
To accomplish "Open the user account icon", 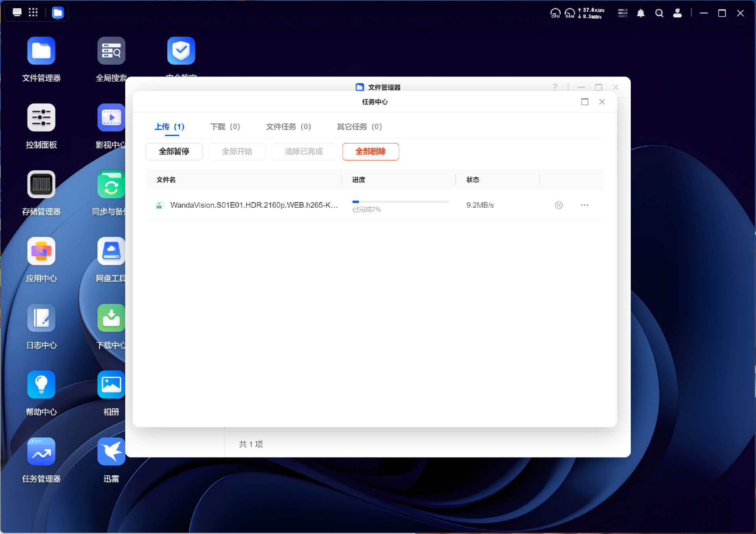I will 677,13.
